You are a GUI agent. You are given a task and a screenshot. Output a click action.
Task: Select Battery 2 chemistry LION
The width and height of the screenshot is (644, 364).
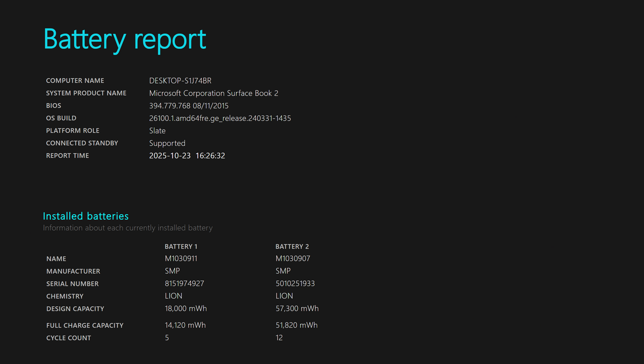(284, 296)
